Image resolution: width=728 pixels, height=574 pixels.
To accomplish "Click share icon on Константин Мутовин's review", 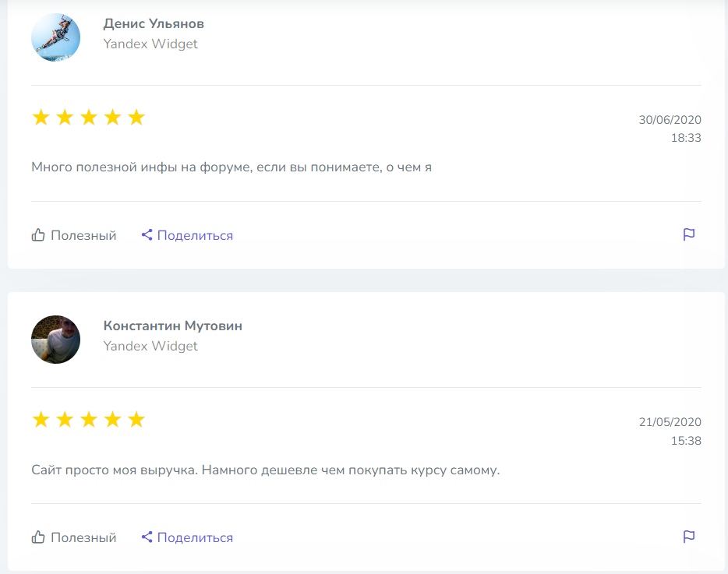I will [x=147, y=537].
